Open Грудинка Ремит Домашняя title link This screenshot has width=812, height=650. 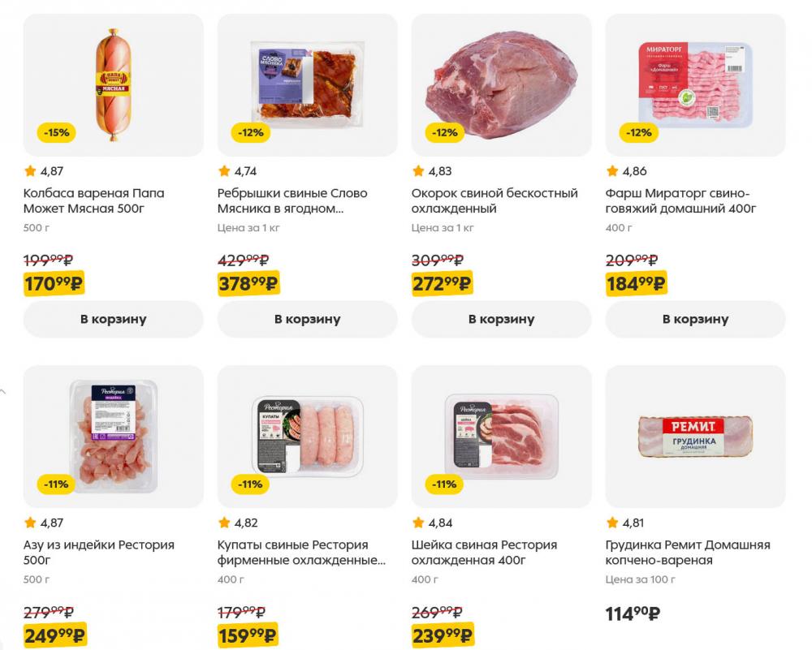tap(688, 553)
